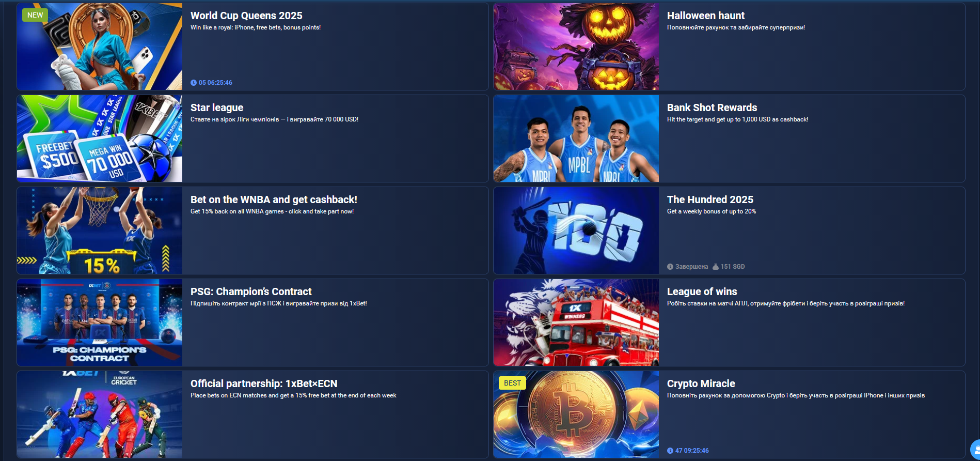Click the Star league description text
The height and width of the screenshot is (461, 980).
pyautogui.click(x=274, y=119)
